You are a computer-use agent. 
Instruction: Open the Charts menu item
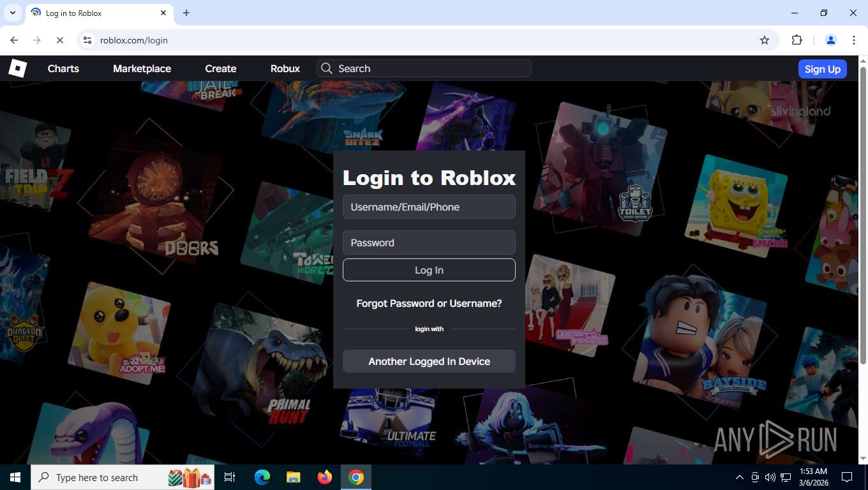pyautogui.click(x=63, y=68)
